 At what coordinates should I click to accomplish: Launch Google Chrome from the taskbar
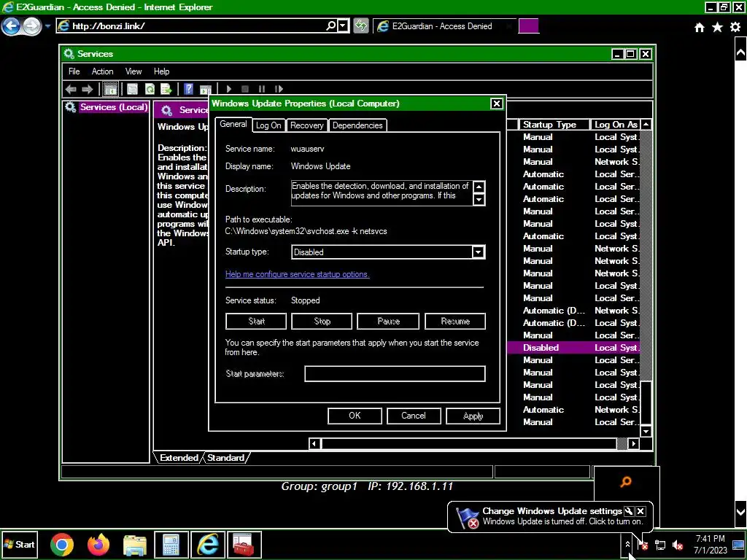pos(62,545)
